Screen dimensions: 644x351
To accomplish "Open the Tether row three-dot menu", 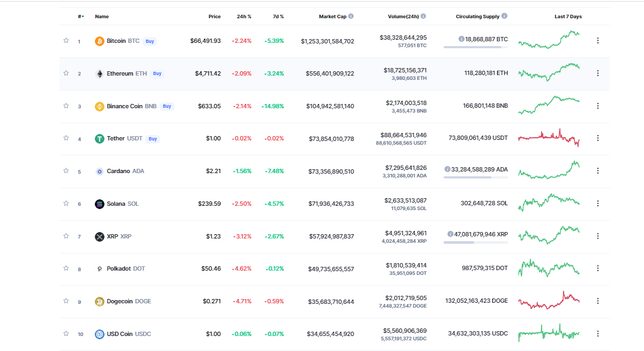I will coord(598,138).
